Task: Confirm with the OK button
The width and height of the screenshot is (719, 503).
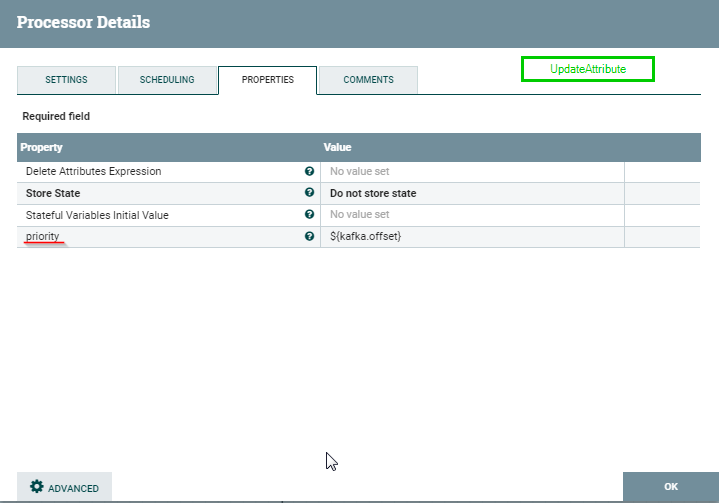Action: point(671,486)
